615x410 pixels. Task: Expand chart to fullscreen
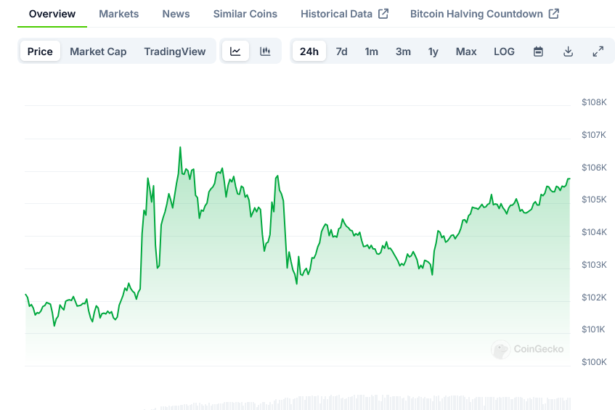[x=598, y=52]
